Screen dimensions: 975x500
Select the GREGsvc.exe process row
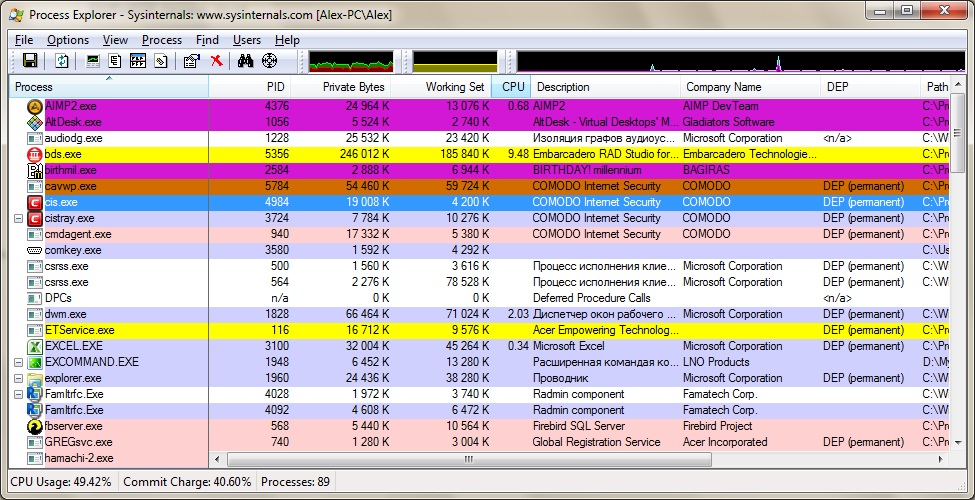[x=479, y=442]
